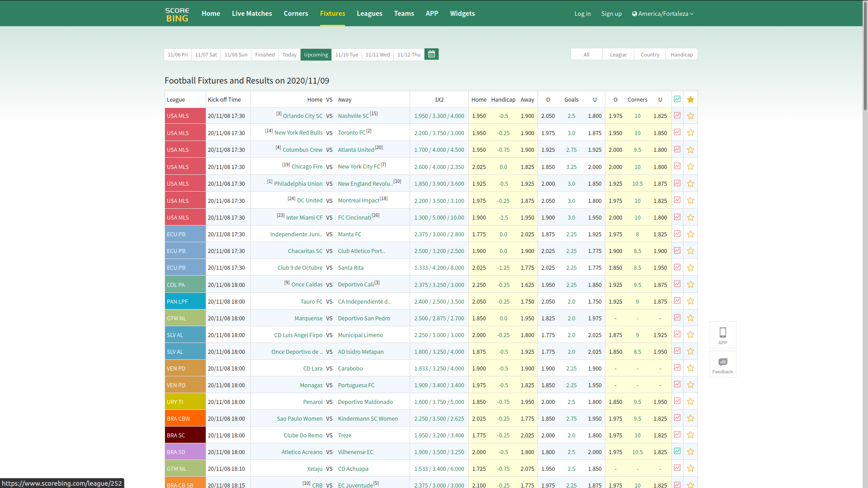Click the 11/06 Fri date tab

click(x=178, y=54)
